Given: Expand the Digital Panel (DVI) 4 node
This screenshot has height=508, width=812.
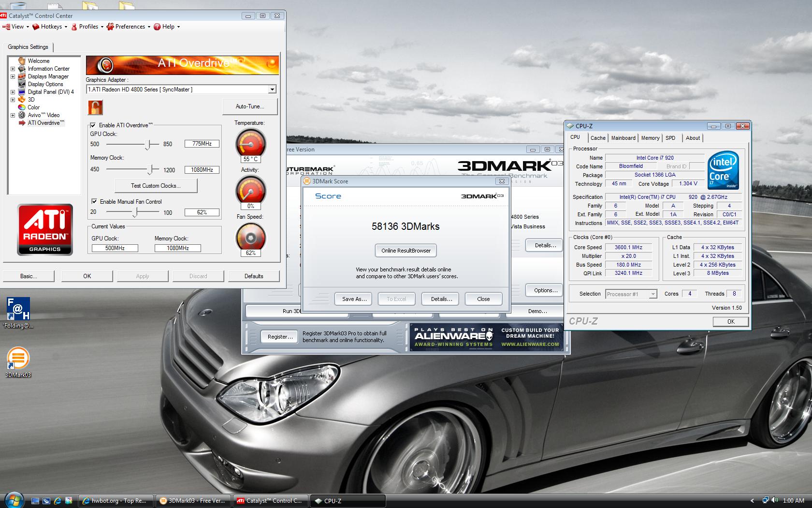Looking at the screenshot, I should pyautogui.click(x=13, y=92).
